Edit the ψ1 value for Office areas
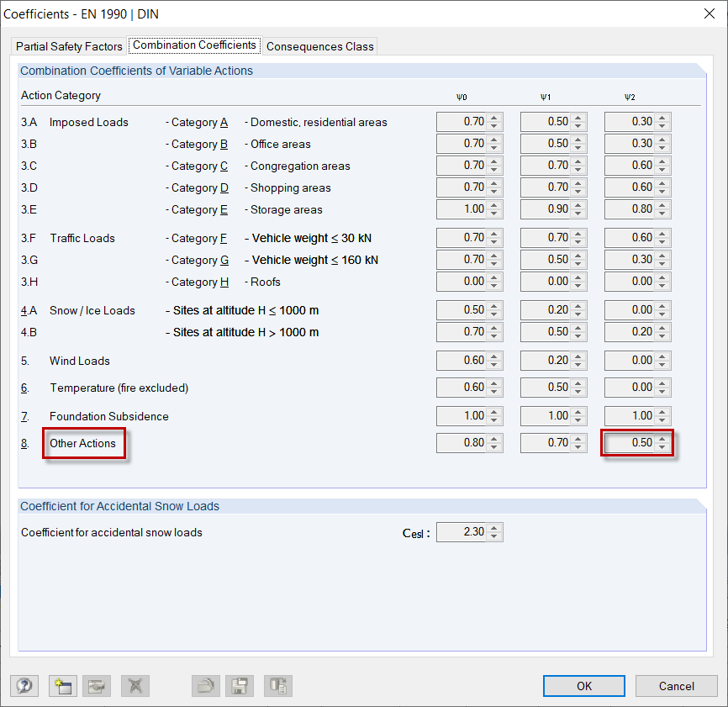The image size is (728, 707). click(x=548, y=143)
